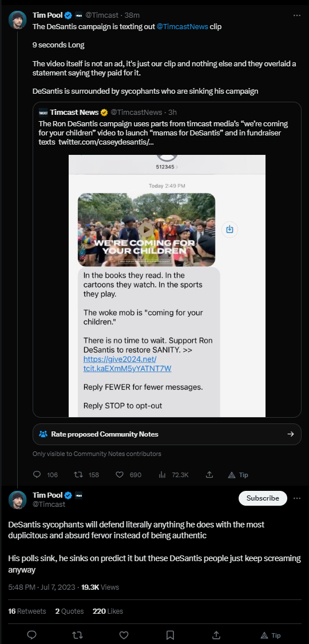
Task: Play the video in the quoted screenshot
Action: pos(146,230)
